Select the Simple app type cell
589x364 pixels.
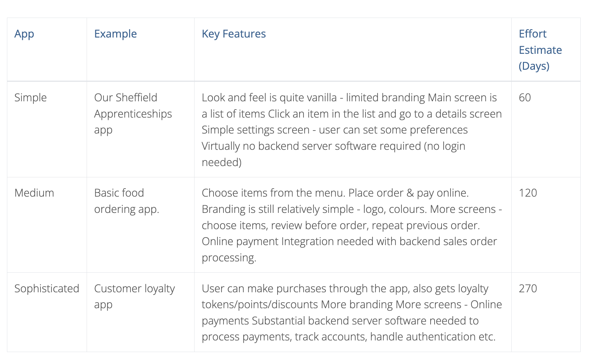click(31, 98)
